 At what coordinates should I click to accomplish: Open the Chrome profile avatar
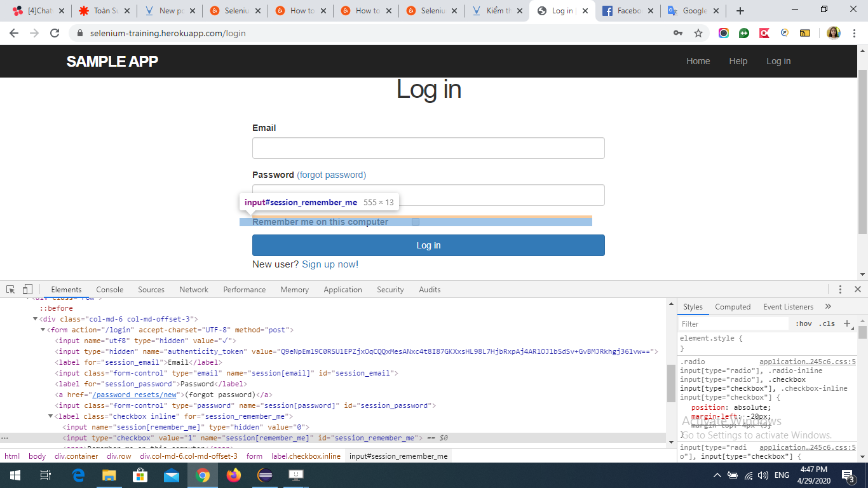point(834,33)
